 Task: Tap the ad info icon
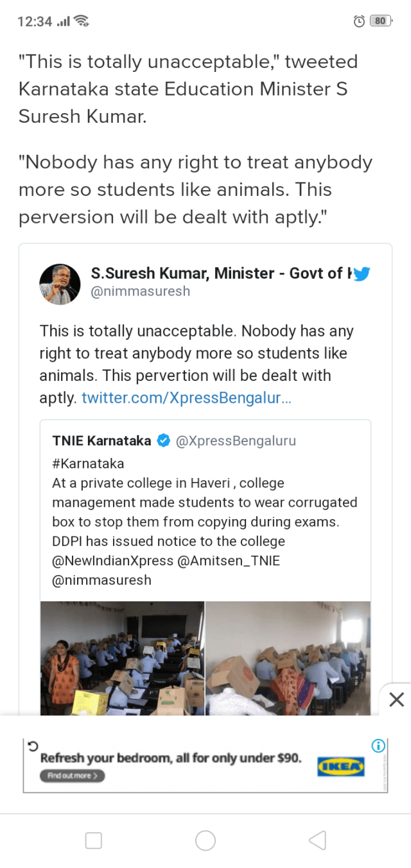click(378, 746)
